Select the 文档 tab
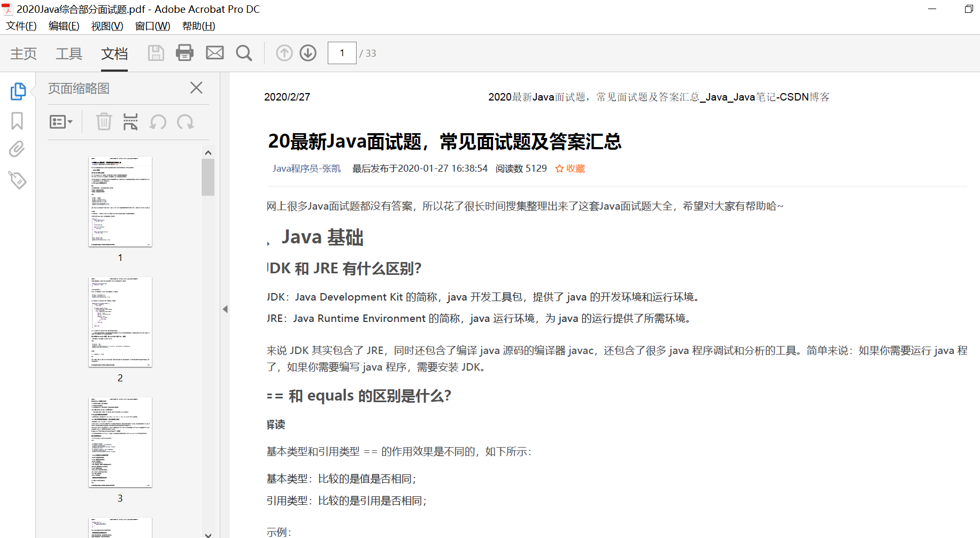The width and height of the screenshot is (980, 538). pos(114,53)
